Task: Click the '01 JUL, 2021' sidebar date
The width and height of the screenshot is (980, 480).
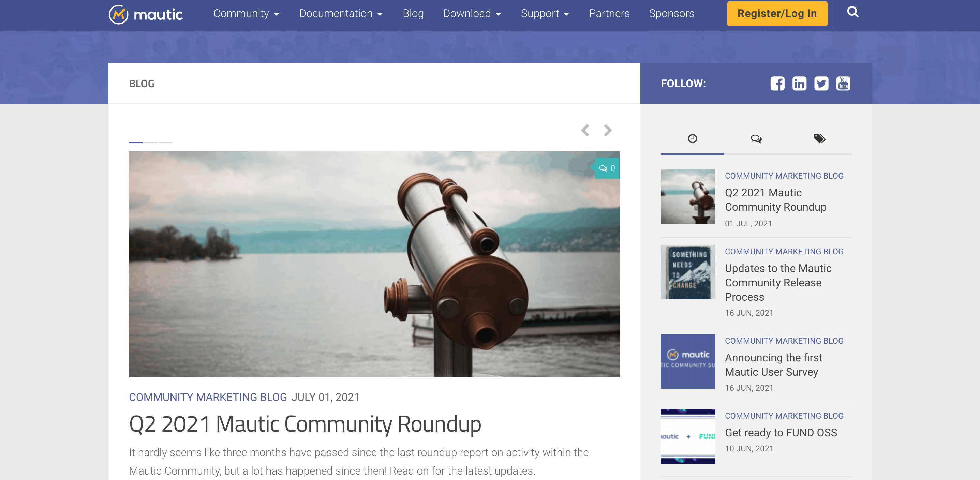Action: pyautogui.click(x=748, y=224)
